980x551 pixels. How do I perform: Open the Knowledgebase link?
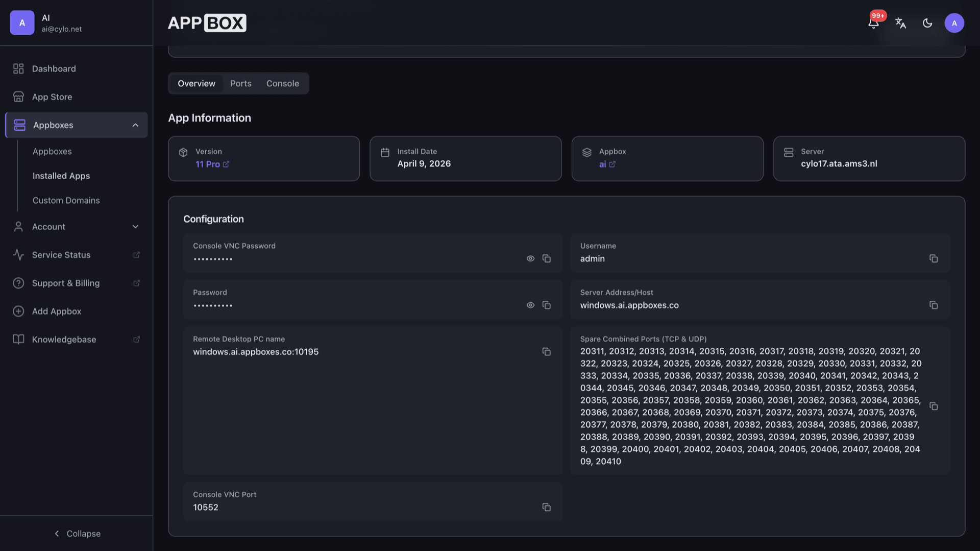[x=76, y=339]
